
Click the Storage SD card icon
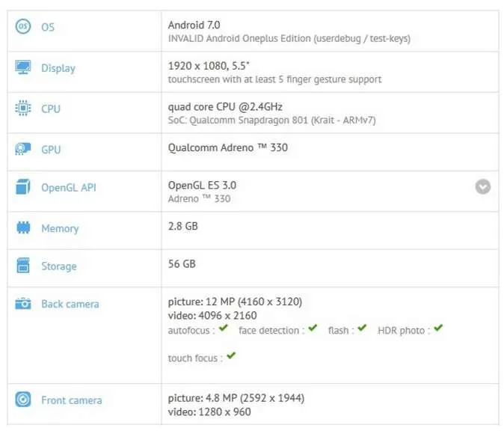tap(23, 266)
